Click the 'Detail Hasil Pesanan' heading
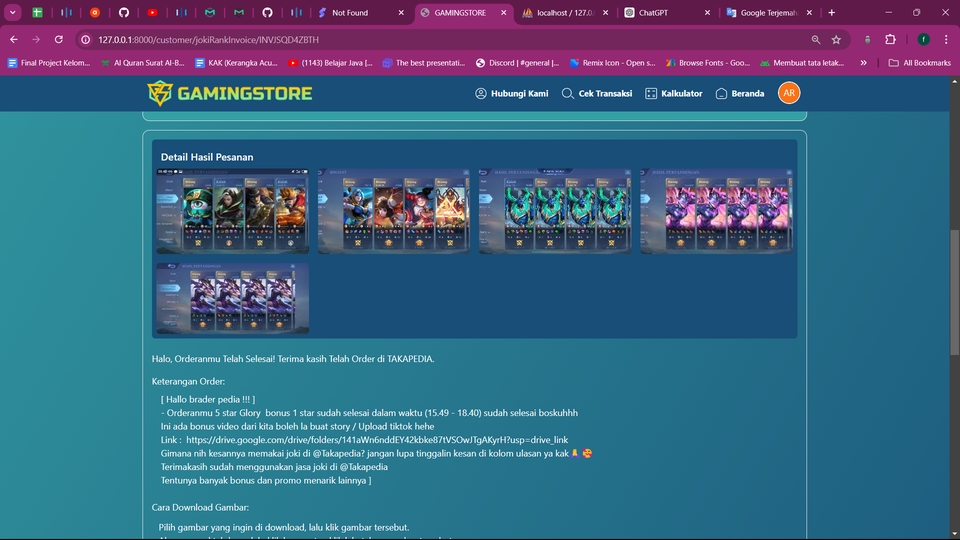This screenshot has width=960, height=540. click(x=207, y=157)
